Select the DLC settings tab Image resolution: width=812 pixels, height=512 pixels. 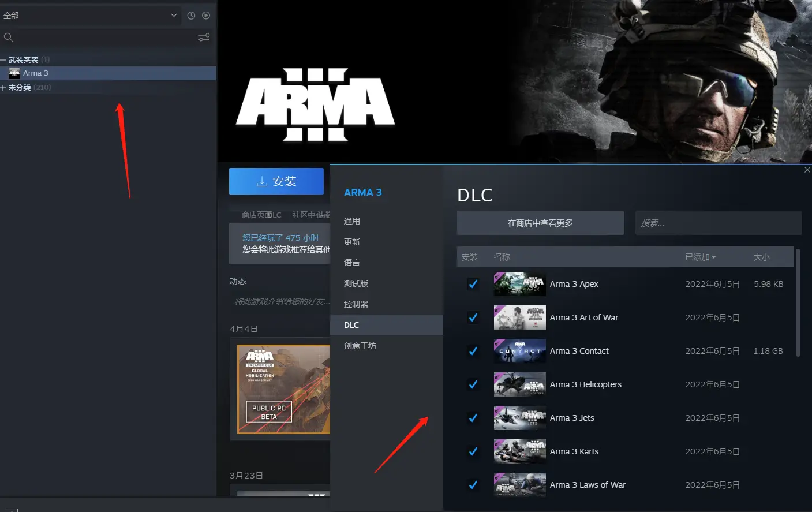[x=387, y=325]
